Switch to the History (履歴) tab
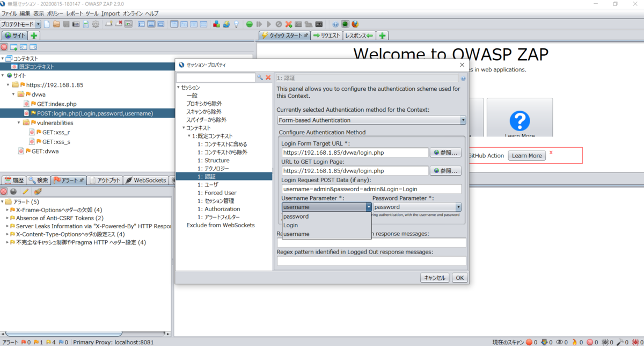The width and height of the screenshot is (644, 346). 14,180
